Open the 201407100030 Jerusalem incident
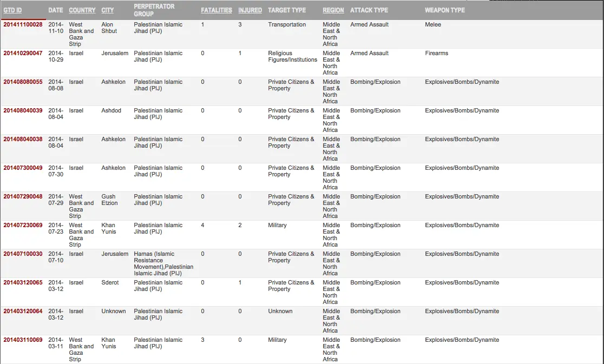 (x=23, y=254)
